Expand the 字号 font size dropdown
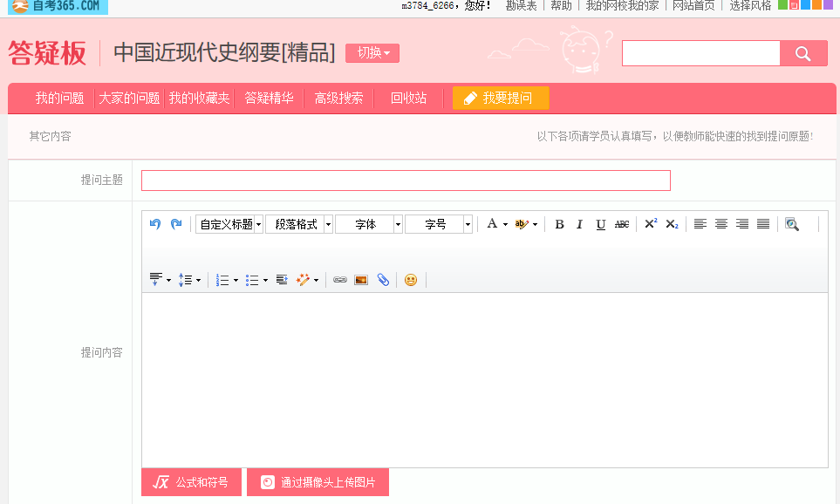This screenshot has width=840, height=504. point(439,224)
